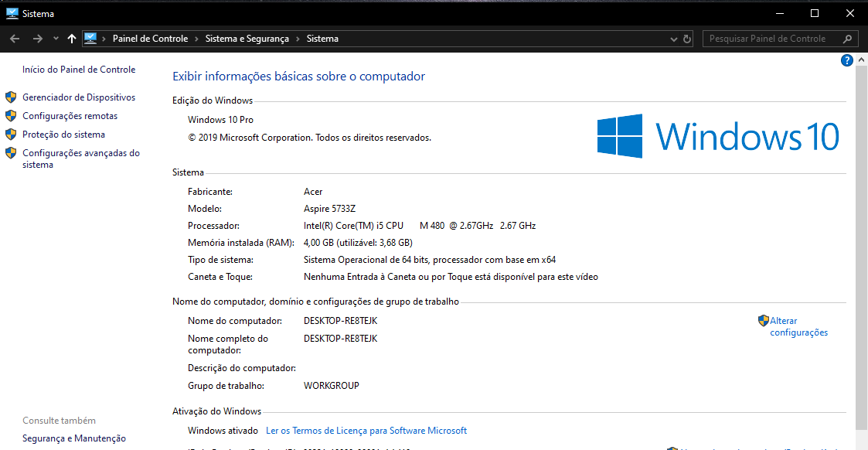Maximize the Sistema window
This screenshot has width=868, height=450.
point(815,13)
